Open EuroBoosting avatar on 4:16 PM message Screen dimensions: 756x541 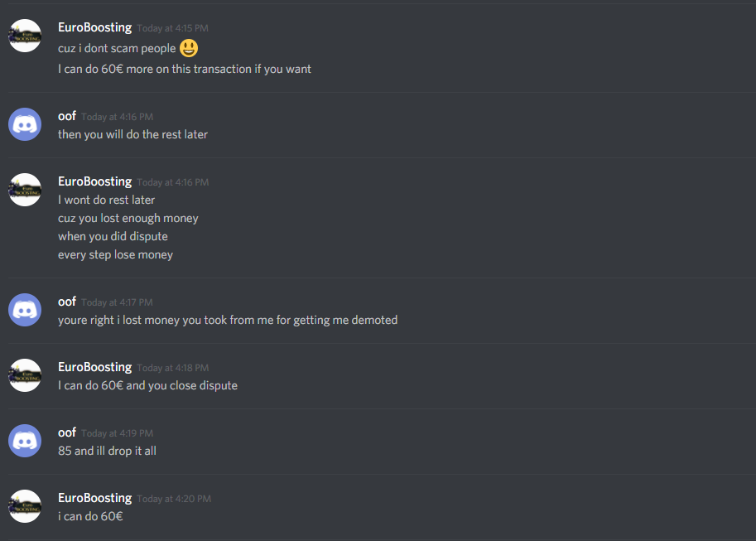pyautogui.click(x=25, y=190)
